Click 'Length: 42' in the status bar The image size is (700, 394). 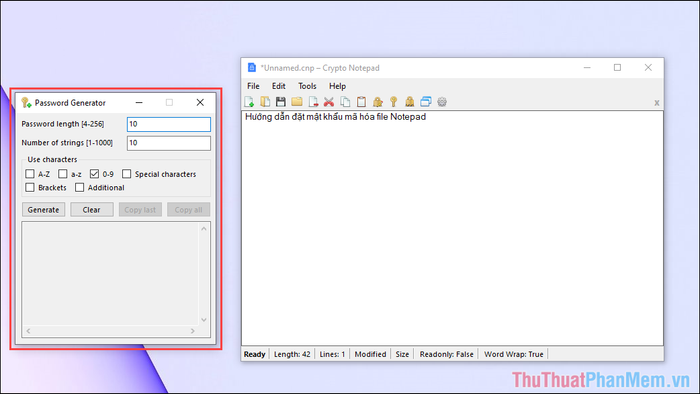[292, 354]
